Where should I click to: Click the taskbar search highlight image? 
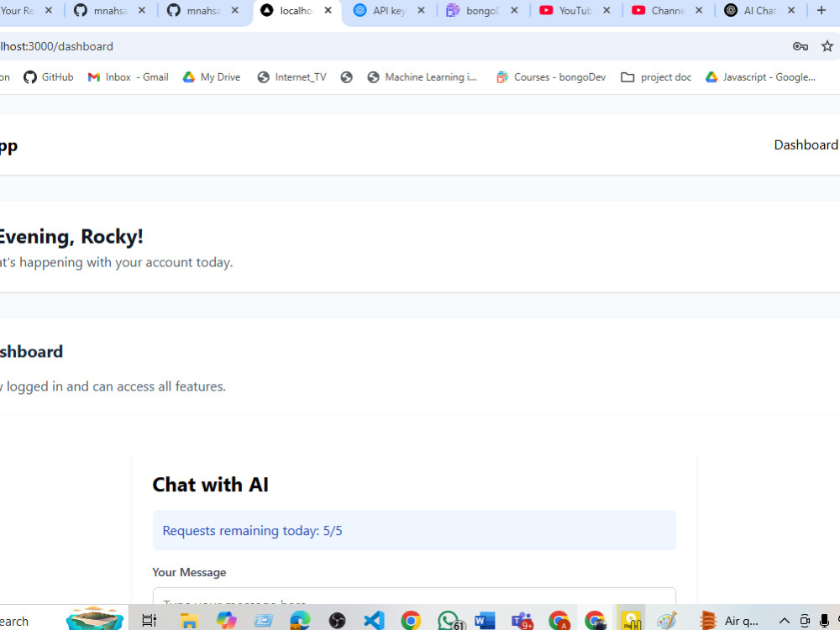click(x=95, y=618)
